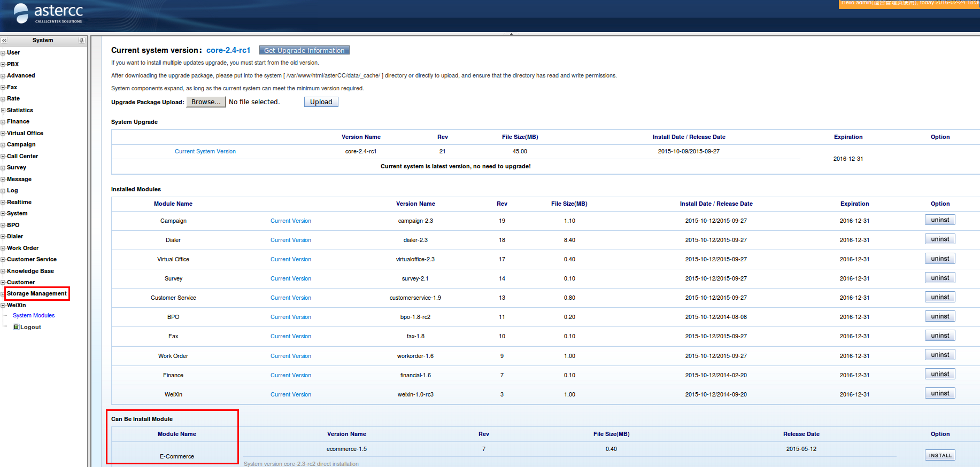Click the Current System Version link
Image resolution: width=980 pixels, height=467 pixels.
205,151
